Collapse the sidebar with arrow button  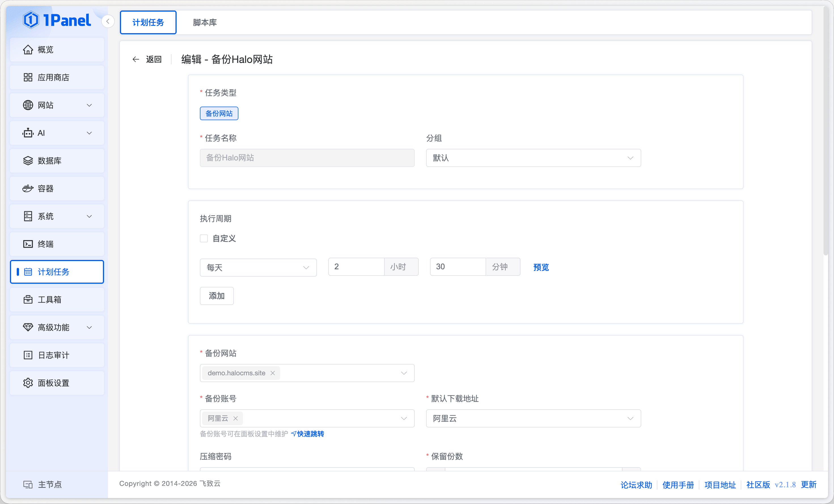coord(108,21)
